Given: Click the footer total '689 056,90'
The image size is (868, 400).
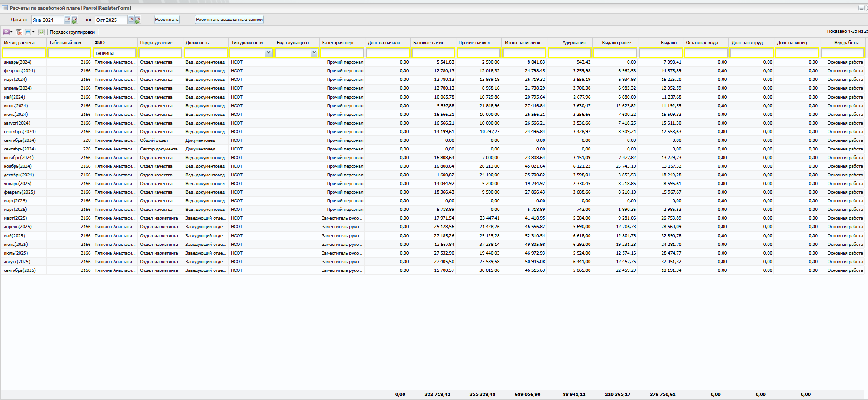Looking at the screenshot, I should (528, 395).
